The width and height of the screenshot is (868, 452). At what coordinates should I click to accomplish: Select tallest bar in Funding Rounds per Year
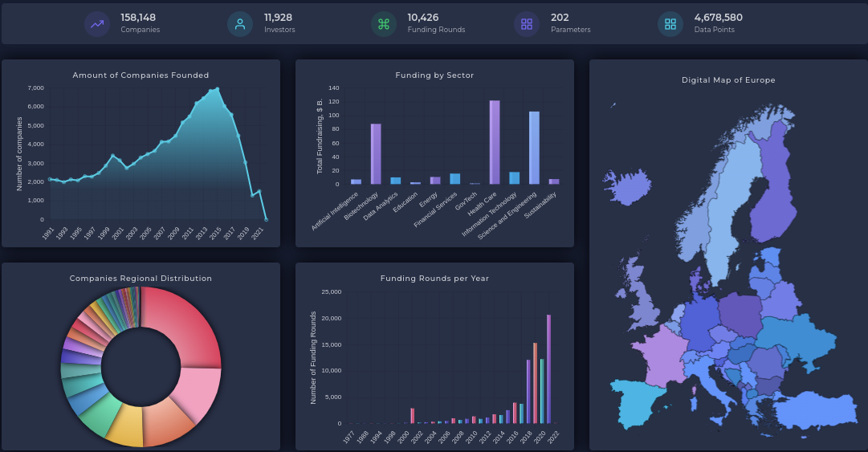coord(549,369)
